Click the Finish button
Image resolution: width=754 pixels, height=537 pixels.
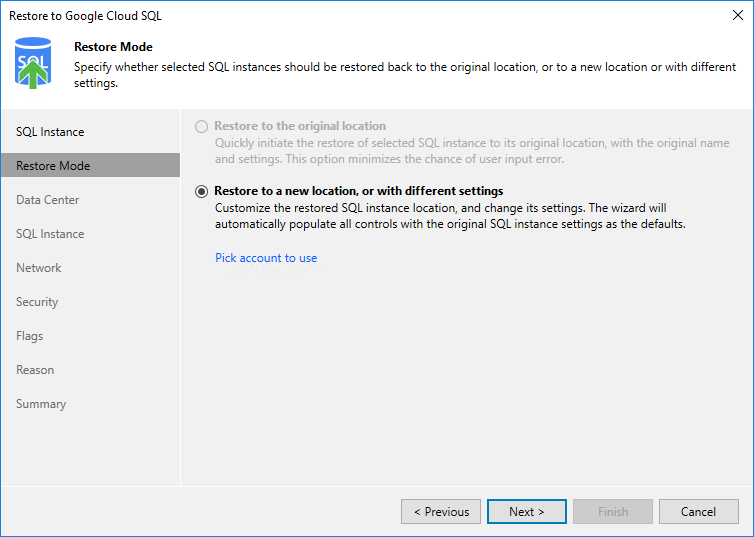tap(613, 512)
